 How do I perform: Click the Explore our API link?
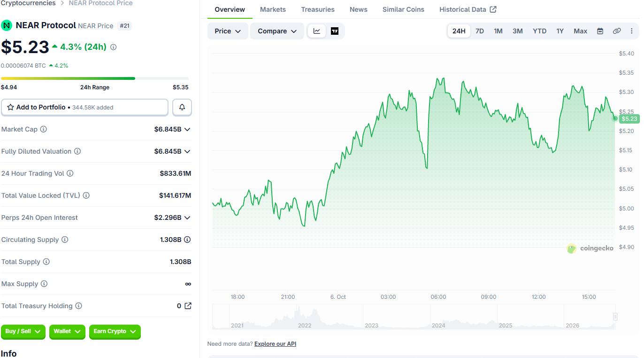[x=275, y=344]
